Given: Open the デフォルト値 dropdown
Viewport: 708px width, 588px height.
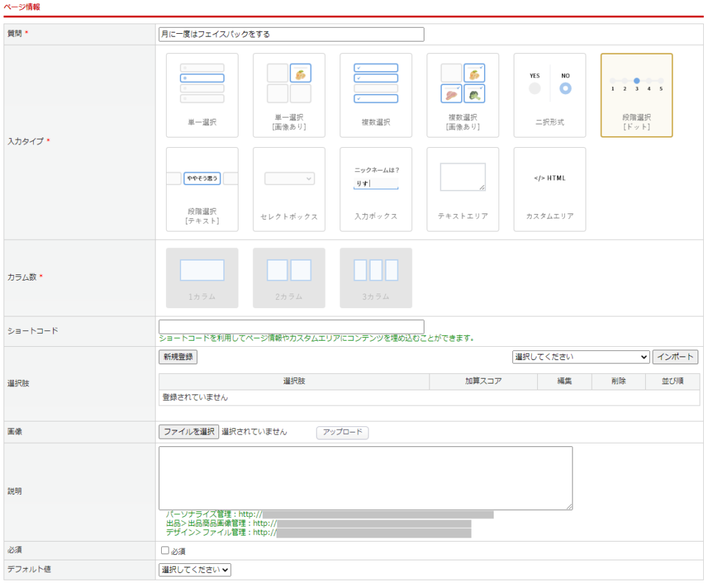Looking at the screenshot, I should point(195,570).
